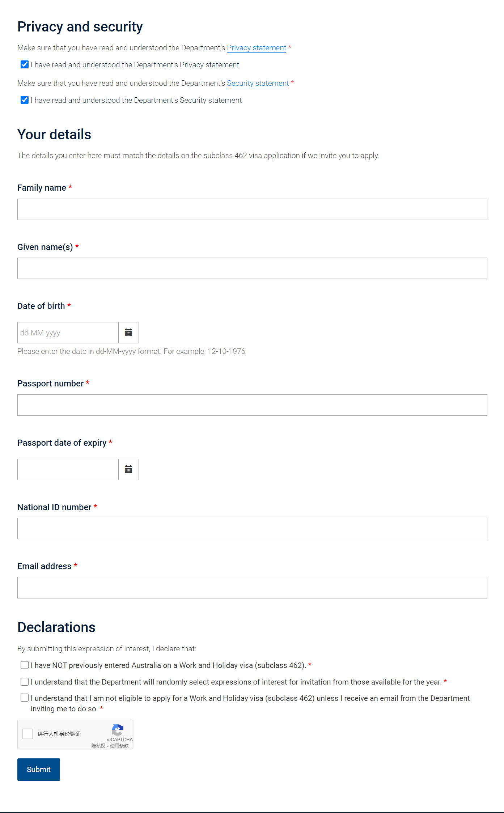Open the Date of birth calendar picker

click(x=128, y=333)
